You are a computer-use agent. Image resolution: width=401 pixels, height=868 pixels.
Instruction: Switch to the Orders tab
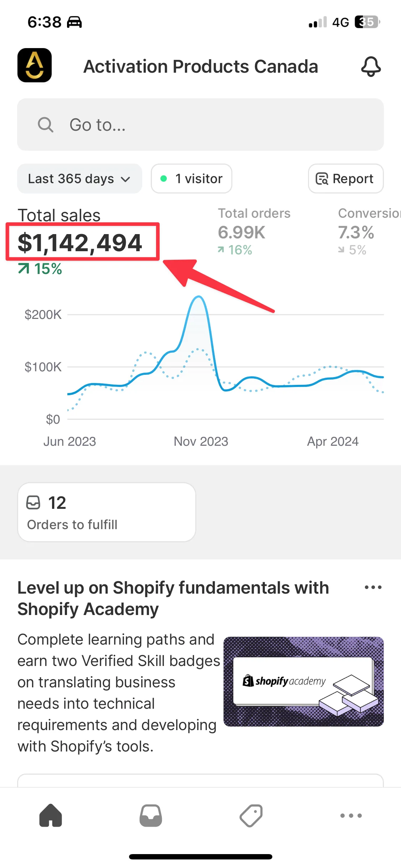pyautogui.click(x=151, y=815)
